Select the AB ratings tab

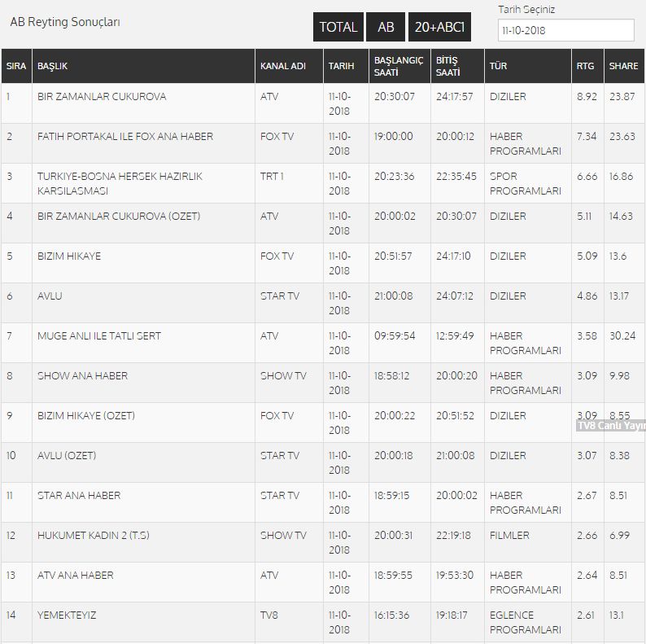click(386, 27)
